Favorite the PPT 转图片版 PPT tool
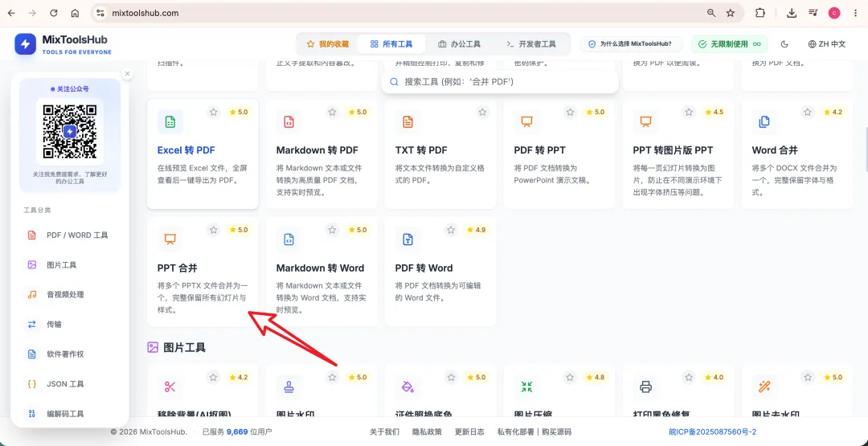 689,113
